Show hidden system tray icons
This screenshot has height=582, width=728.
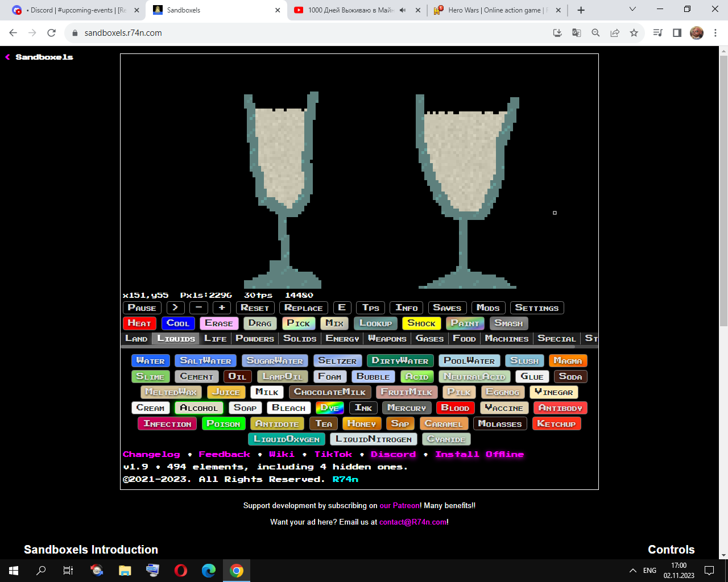click(632, 571)
